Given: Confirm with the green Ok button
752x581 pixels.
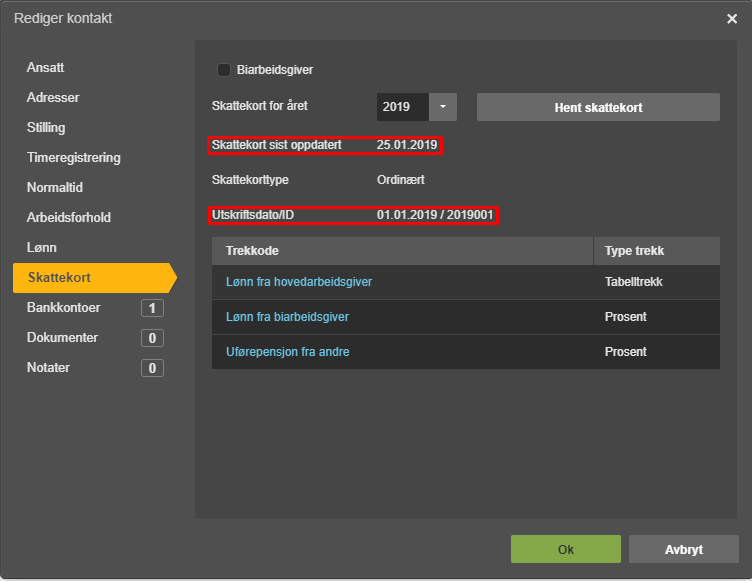Looking at the screenshot, I should (565, 549).
